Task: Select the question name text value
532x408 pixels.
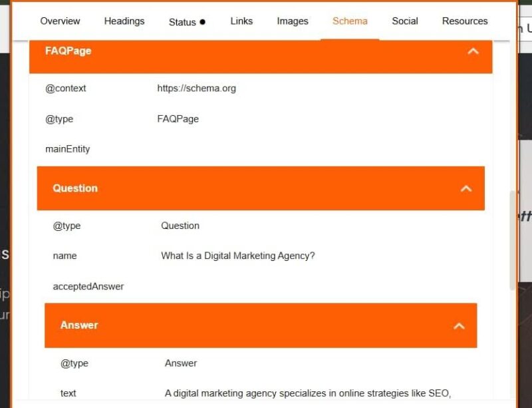Action: [238, 256]
